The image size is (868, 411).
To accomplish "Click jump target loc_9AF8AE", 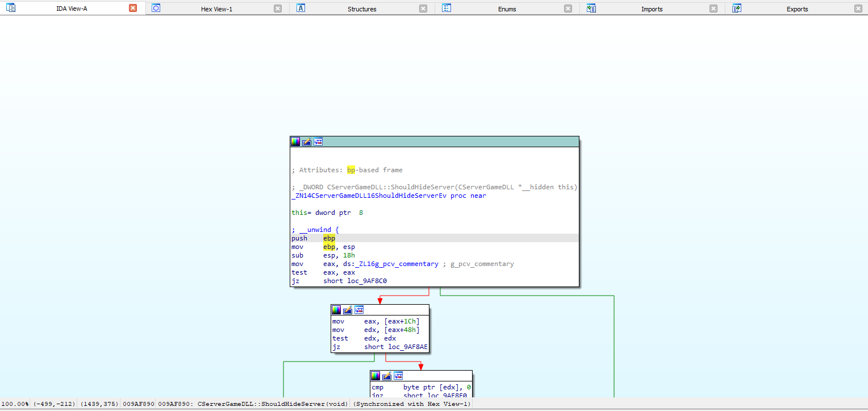I will pyautogui.click(x=408, y=347).
